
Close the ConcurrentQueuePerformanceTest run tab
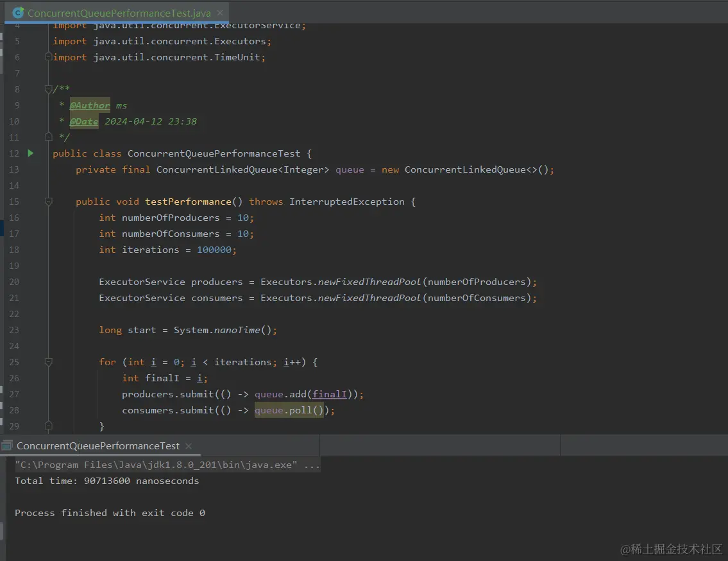[189, 445]
